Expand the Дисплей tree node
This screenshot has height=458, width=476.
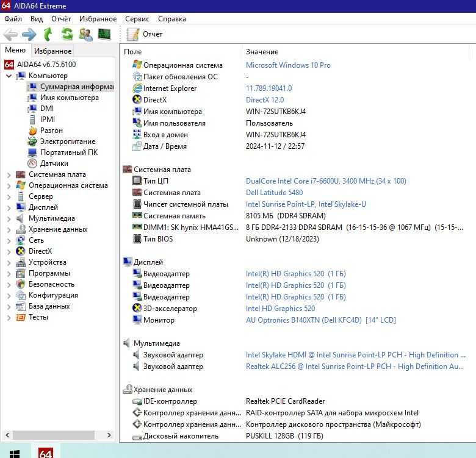9,208
